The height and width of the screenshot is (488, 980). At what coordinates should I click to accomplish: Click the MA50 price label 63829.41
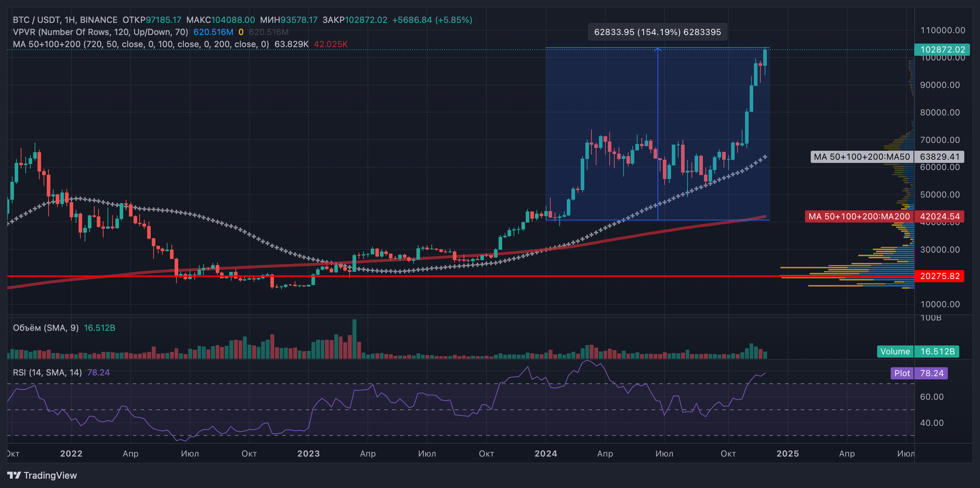pos(939,156)
